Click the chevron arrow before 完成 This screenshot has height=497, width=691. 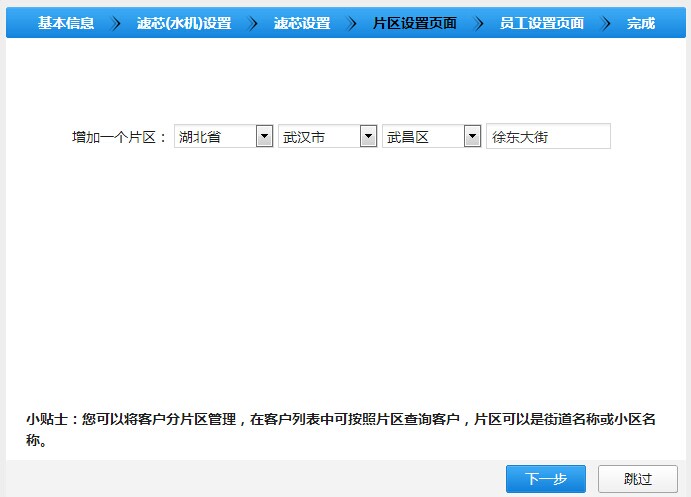(x=606, y=23)
